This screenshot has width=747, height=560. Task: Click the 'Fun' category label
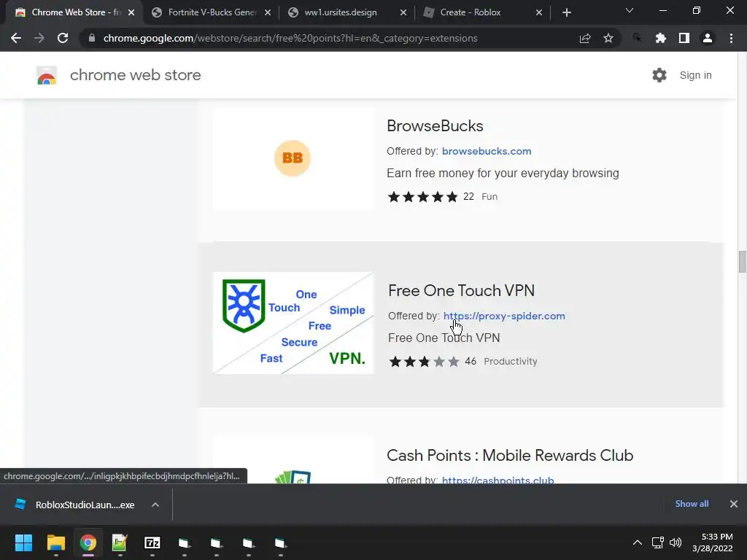(489, 197)
